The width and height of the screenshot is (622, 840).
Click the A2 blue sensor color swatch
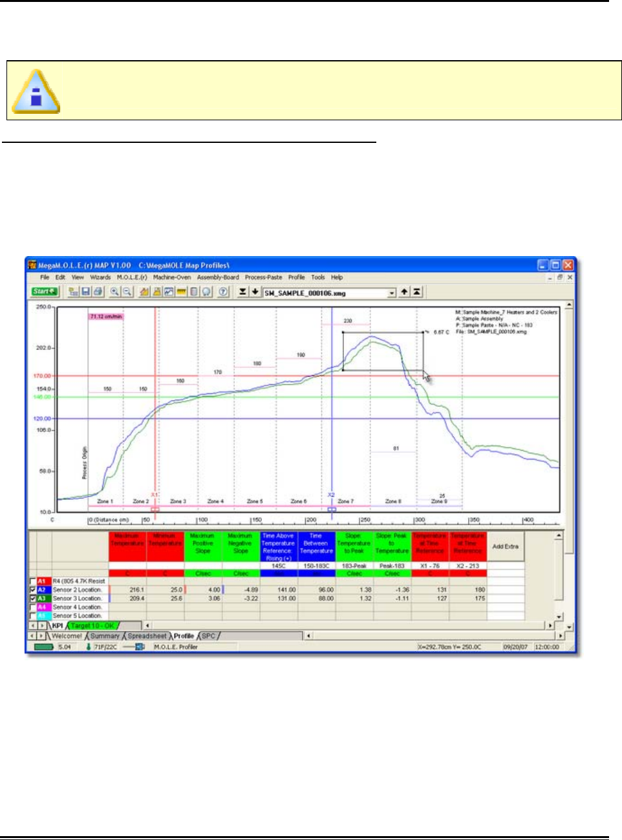(44, 590)
